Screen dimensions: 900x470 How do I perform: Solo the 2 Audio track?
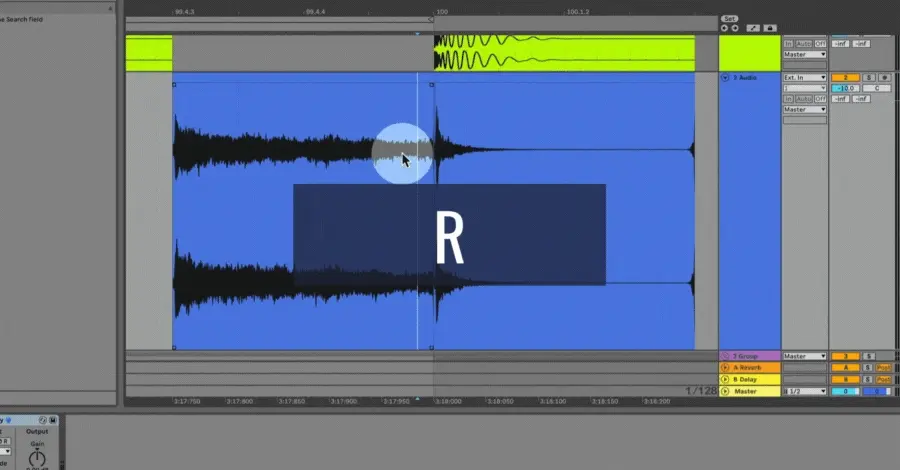pyautogui.click(x=869, y=77)
